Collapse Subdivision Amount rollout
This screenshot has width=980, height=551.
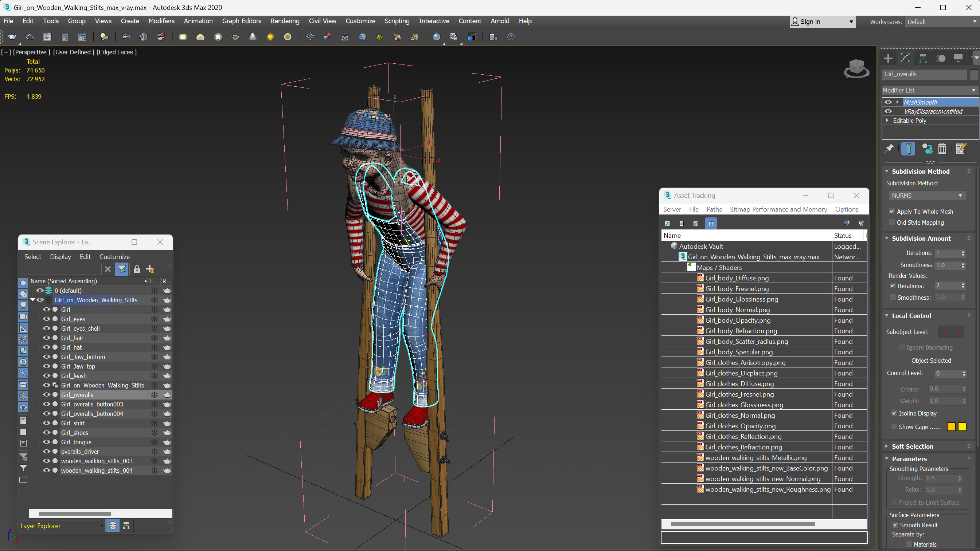[x=921, y=239]
